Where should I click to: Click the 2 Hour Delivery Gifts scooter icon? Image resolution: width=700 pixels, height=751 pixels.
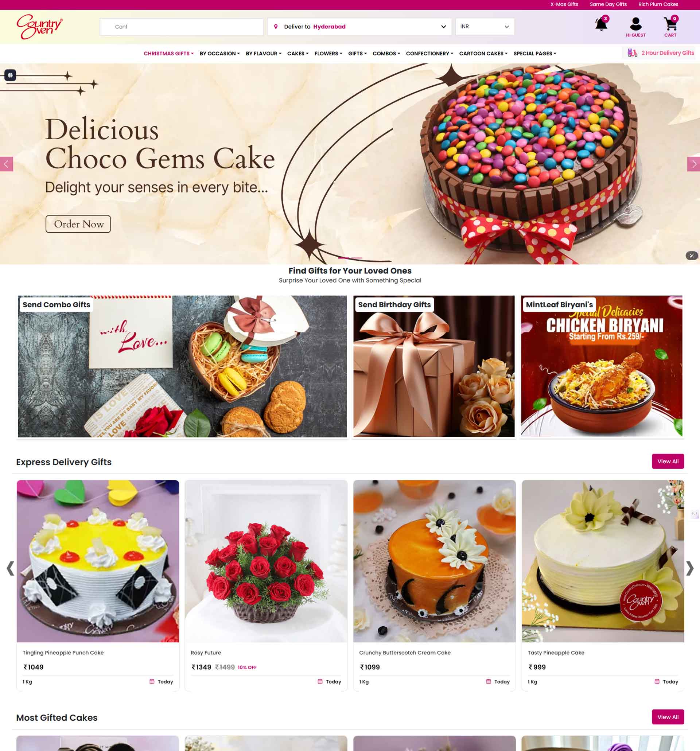(x=632, y=53)
